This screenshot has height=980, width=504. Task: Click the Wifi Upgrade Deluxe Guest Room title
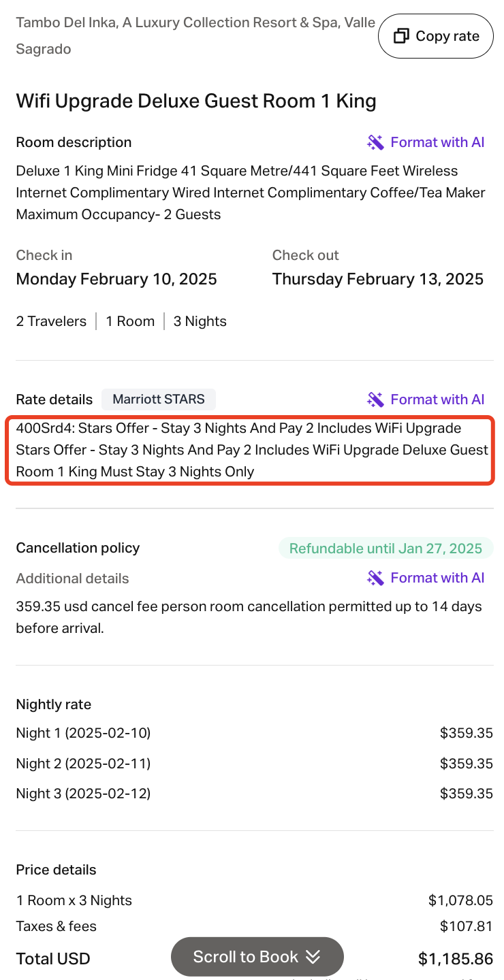pyautogui.click(x=196, y=101)
